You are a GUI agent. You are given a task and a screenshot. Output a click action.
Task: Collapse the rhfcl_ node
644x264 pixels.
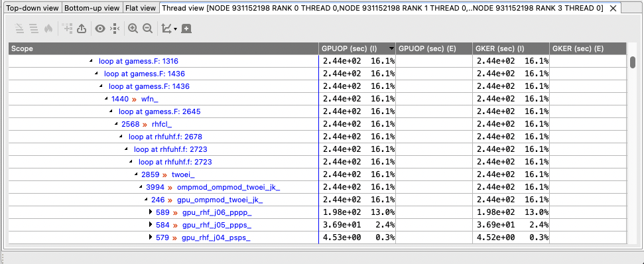[x=116, y=124]
